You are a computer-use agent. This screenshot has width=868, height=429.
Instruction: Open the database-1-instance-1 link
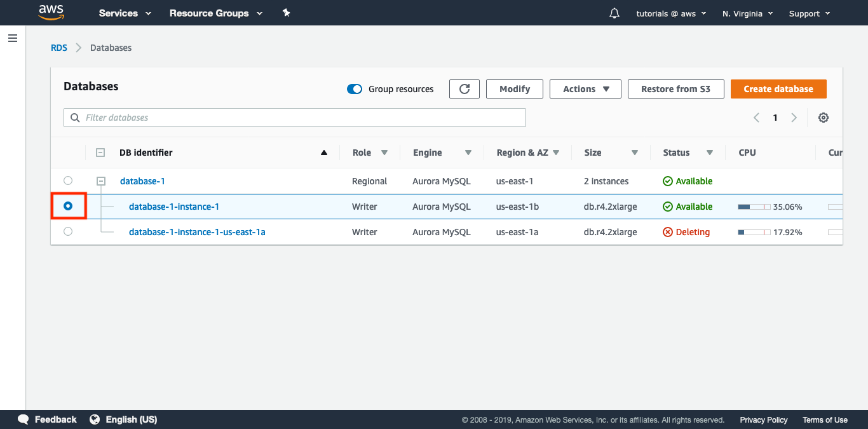pyautogui.click(x=174, y=207)
